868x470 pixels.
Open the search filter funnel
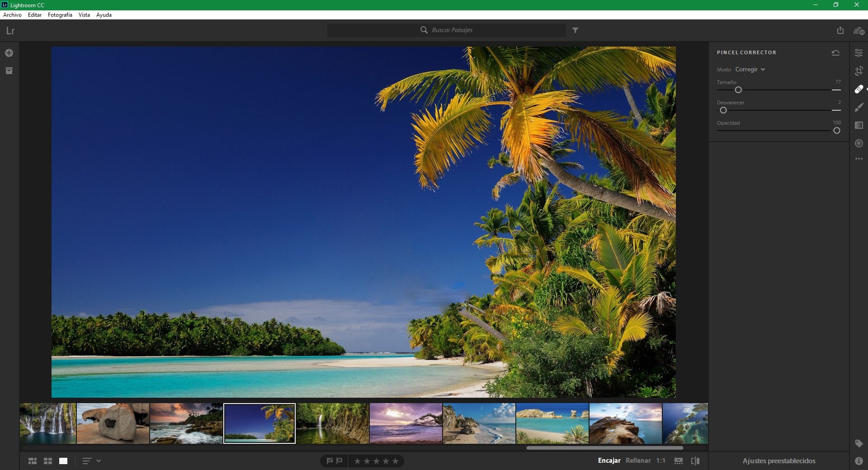coord(575,30)
